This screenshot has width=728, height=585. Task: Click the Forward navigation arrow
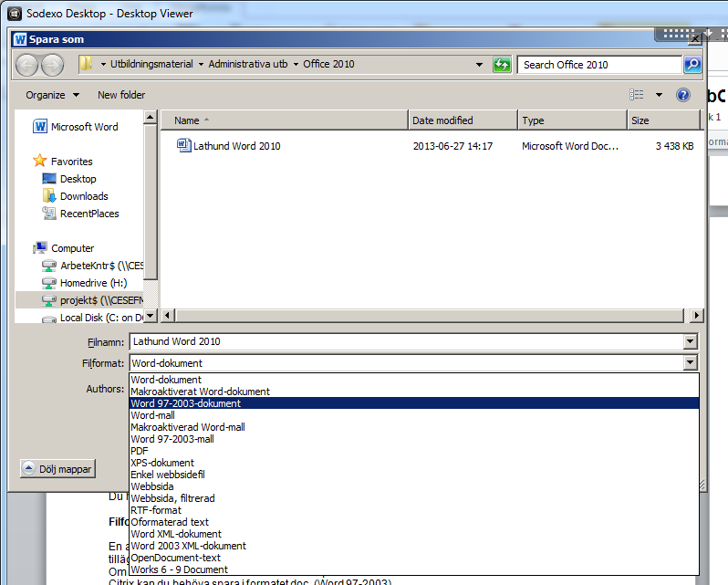click(53, 65)
